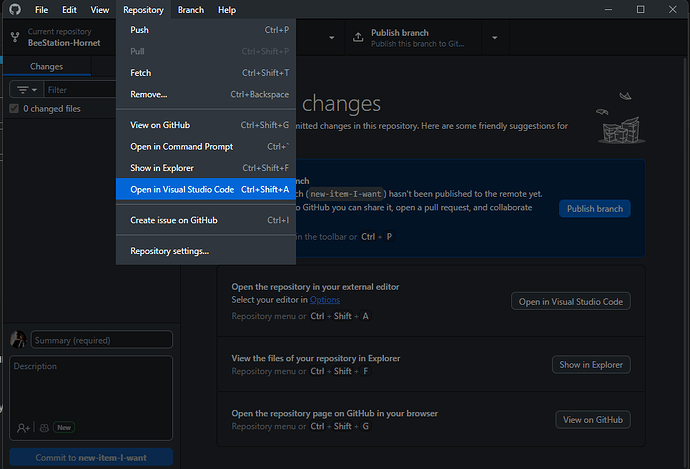Click the Commit to new-item-I-want button
The width and height of the screenshot is (690, 469).
coord(91,458)
